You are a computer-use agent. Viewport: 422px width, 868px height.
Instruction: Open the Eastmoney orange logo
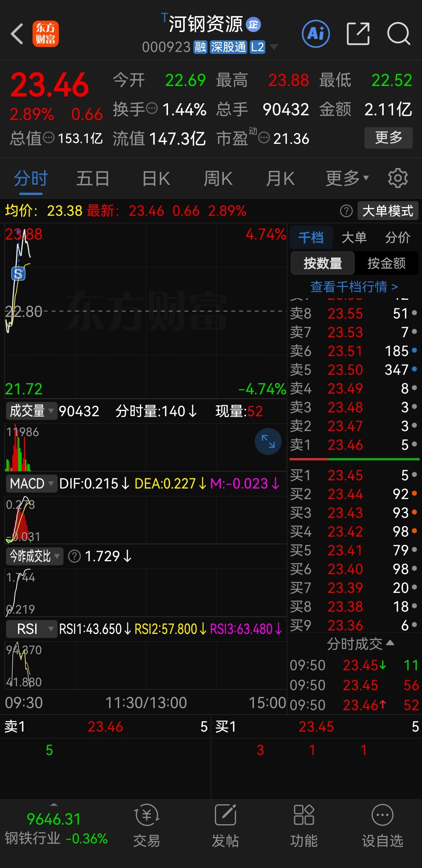point(45,34)
